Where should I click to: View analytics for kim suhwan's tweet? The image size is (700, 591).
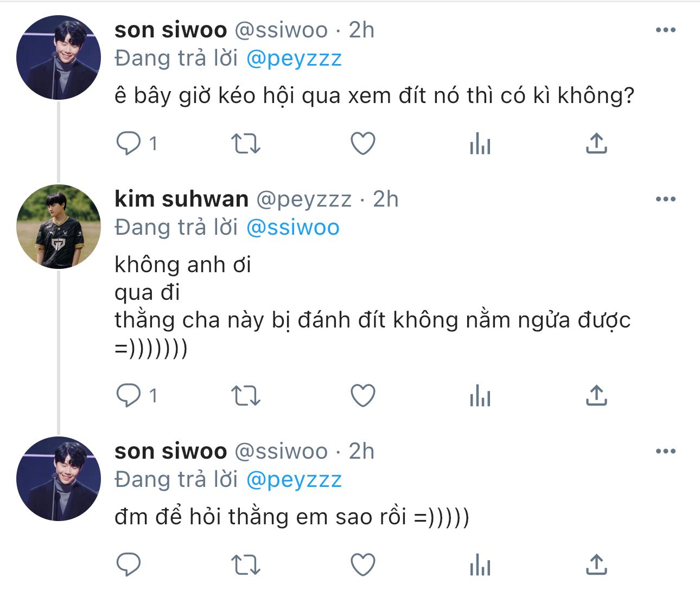pos(480,396)
